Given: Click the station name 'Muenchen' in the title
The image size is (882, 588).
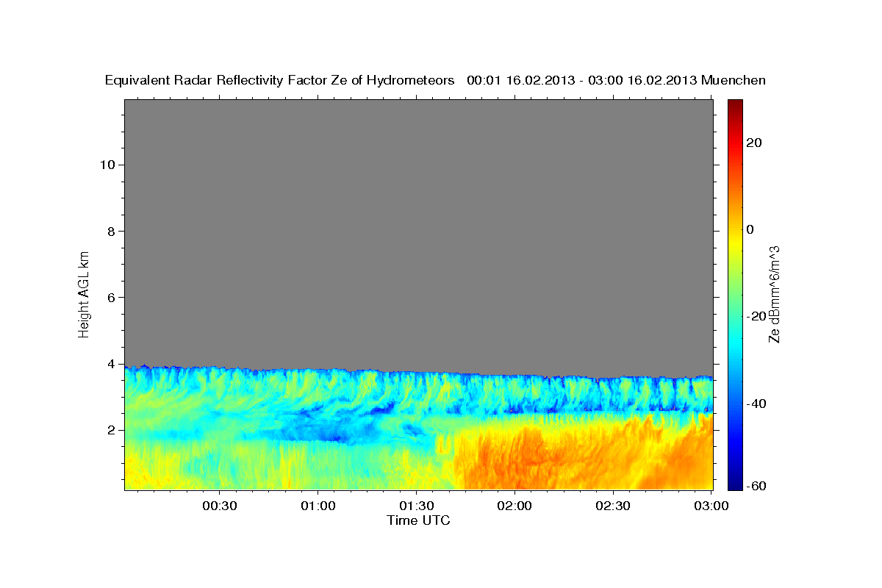Looking at the screenshot, I should point(734,80).
